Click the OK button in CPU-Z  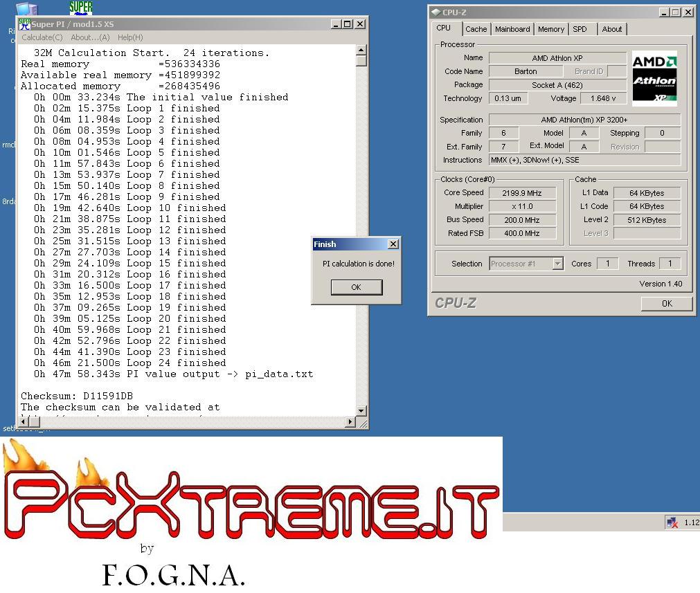667,303
